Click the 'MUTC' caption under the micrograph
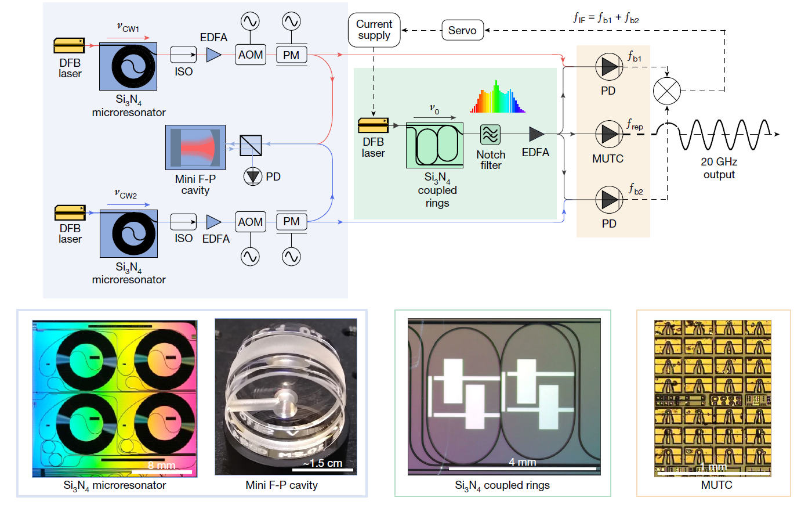812x508 pixels. tap(717, 485)
